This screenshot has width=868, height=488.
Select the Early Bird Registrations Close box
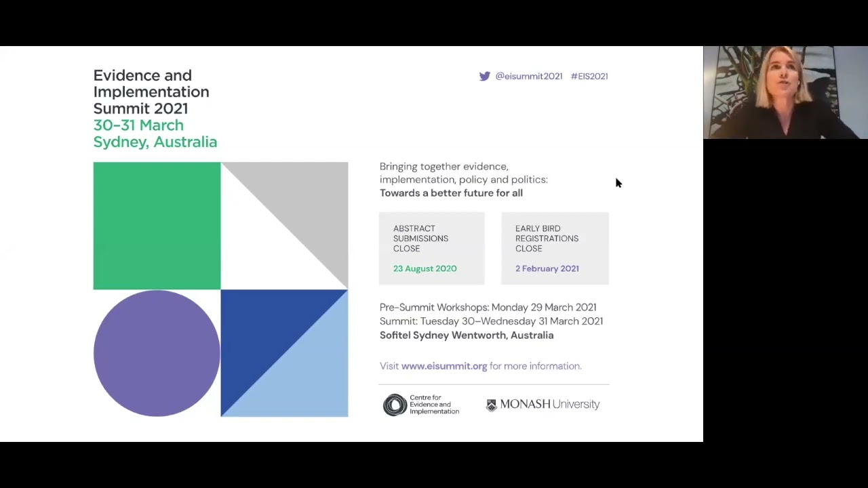click(555, 248)
